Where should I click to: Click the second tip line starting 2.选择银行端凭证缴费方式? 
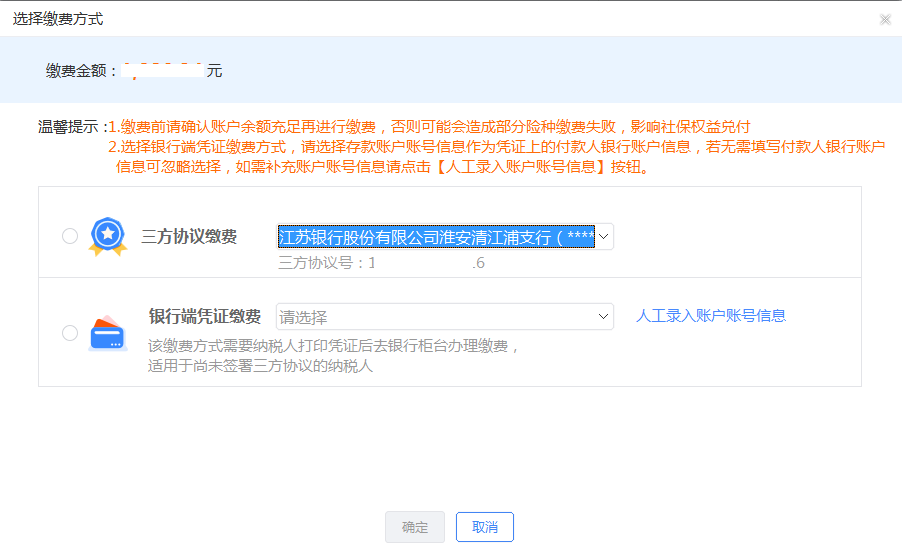(x=496, y=147)
